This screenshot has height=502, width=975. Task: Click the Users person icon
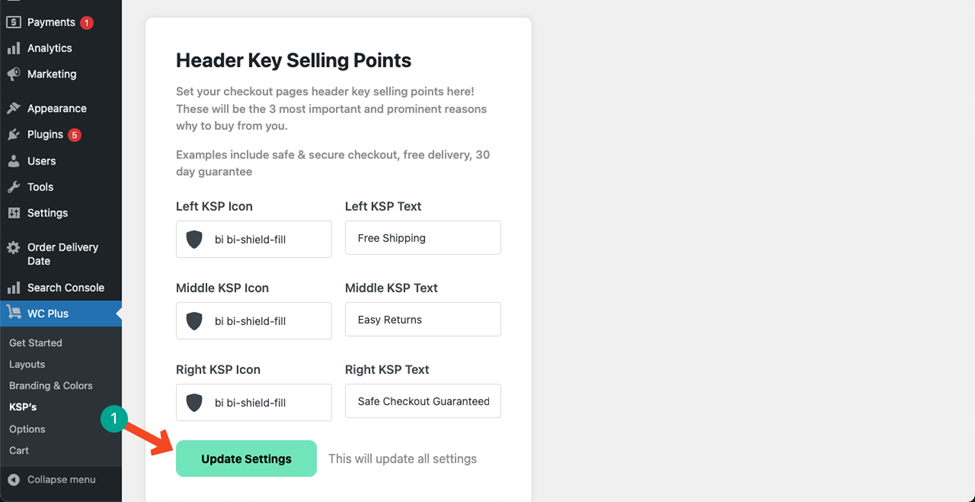pyautogui.click(x=14, y=161)
